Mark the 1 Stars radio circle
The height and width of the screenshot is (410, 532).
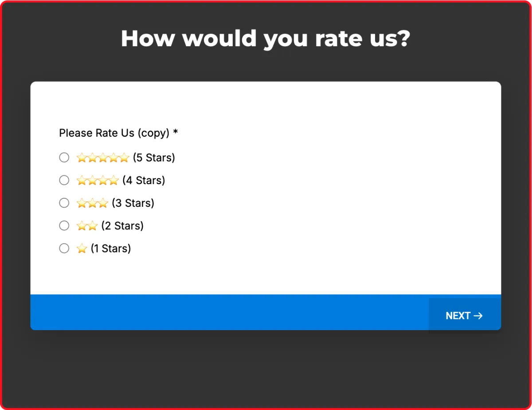pyautogui.click(x=64, y=248)
